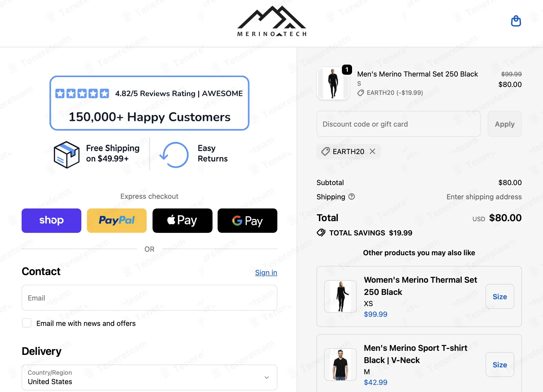The image size is (543, 392).
Task: Click the $42.99 T-shirt price
Action: (375, 382)
